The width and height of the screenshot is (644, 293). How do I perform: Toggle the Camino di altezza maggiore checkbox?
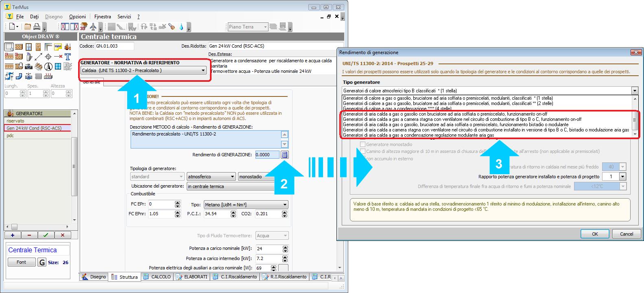coord(363,151)
